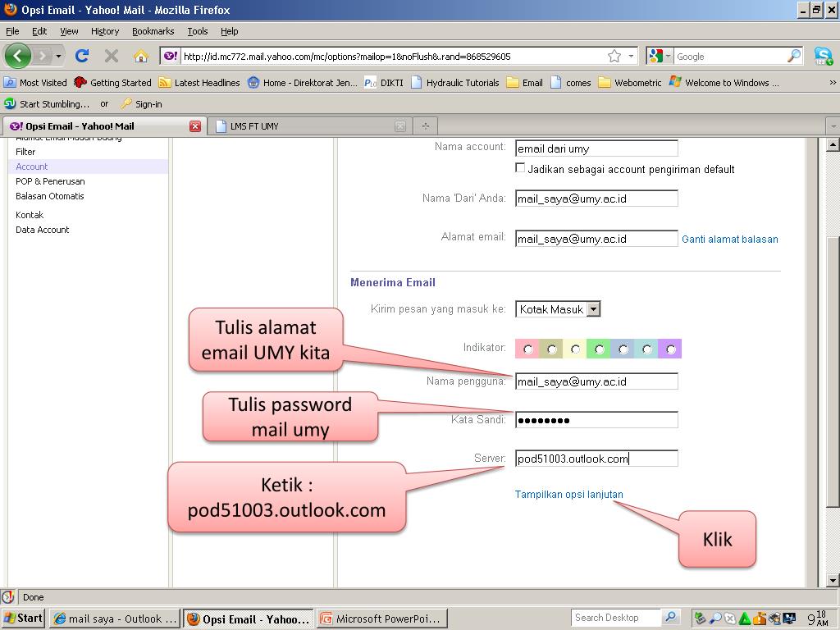The image size is (840, 630).
Task: Click the Start Stumbling toolbar icon
Action: [10, 103]
